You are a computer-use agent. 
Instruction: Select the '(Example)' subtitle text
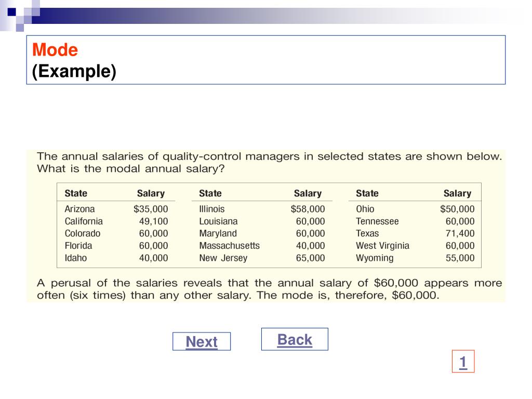[74, 71]
